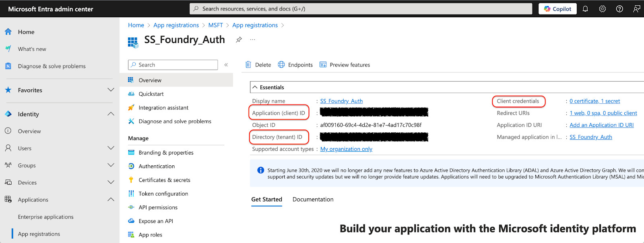The image size is (644, 243).
Task: Select App registrations in left sidebar
Action: tap(39, 234)
